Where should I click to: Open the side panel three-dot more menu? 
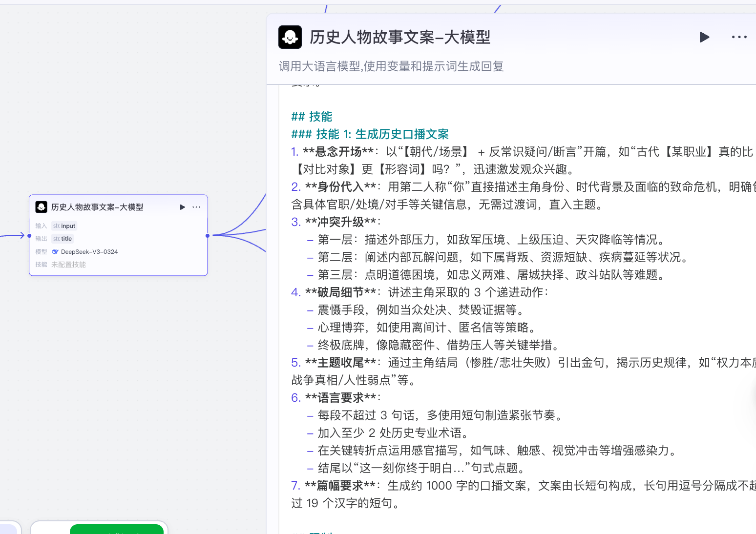739,37
